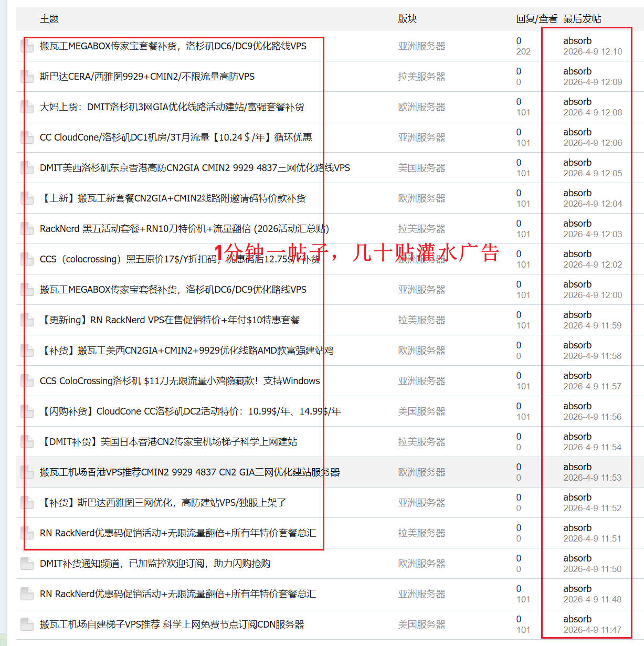The image size is (644, 646).
Task: Click last post time 2026-4-9 11:47
Action: [x=592, y=630]
